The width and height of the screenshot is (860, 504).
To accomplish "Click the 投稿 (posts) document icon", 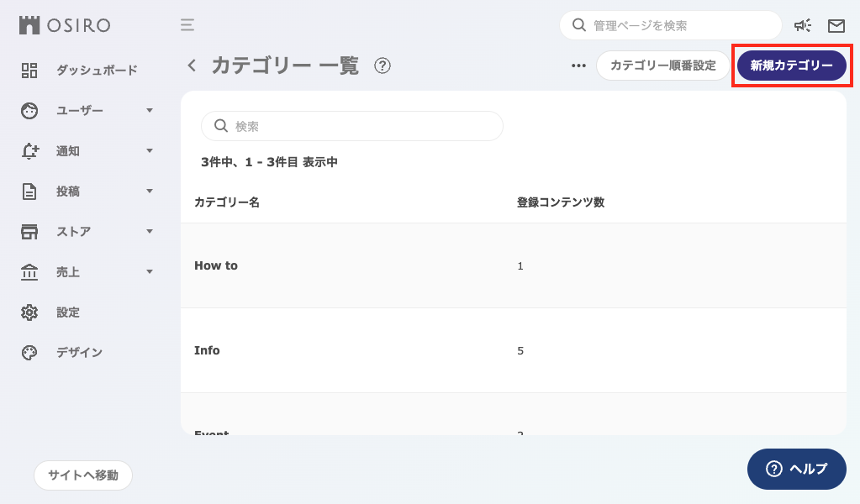I will (x=29, y=192).
